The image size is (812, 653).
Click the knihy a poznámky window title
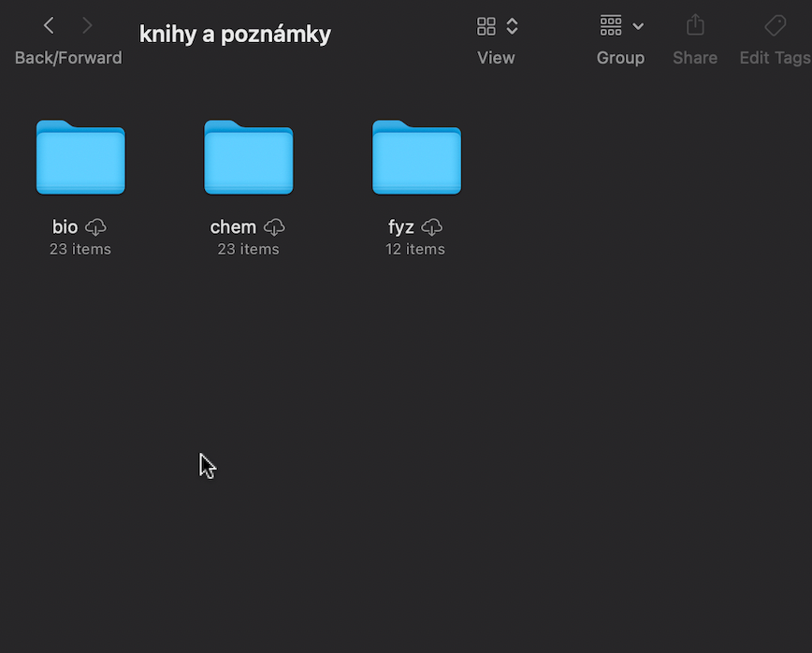235,33
